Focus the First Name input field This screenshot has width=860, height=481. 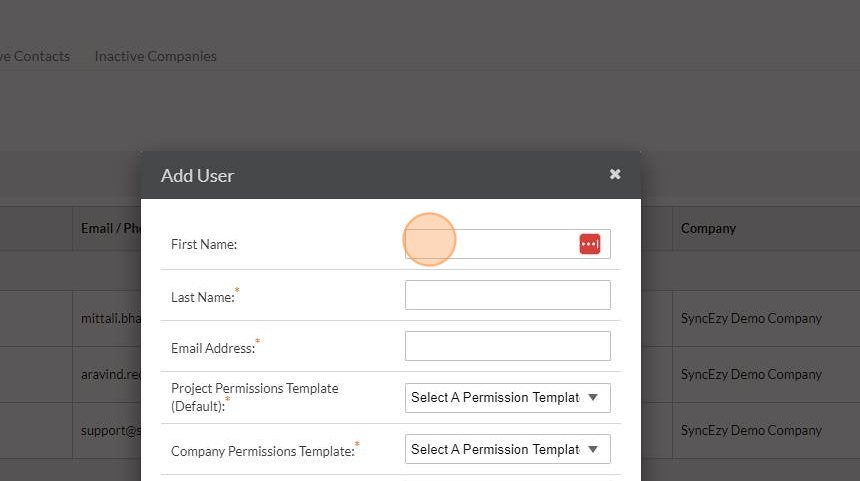[507, 244]
